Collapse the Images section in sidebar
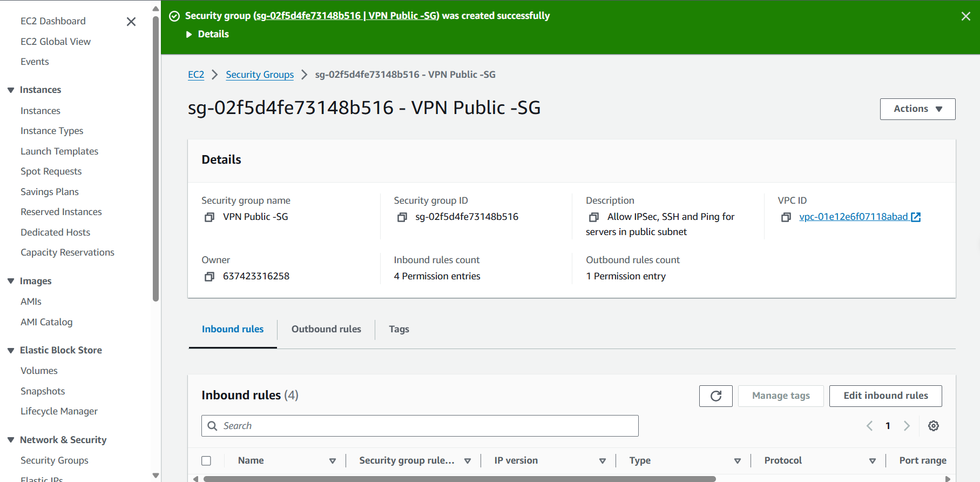 [11, 281]
